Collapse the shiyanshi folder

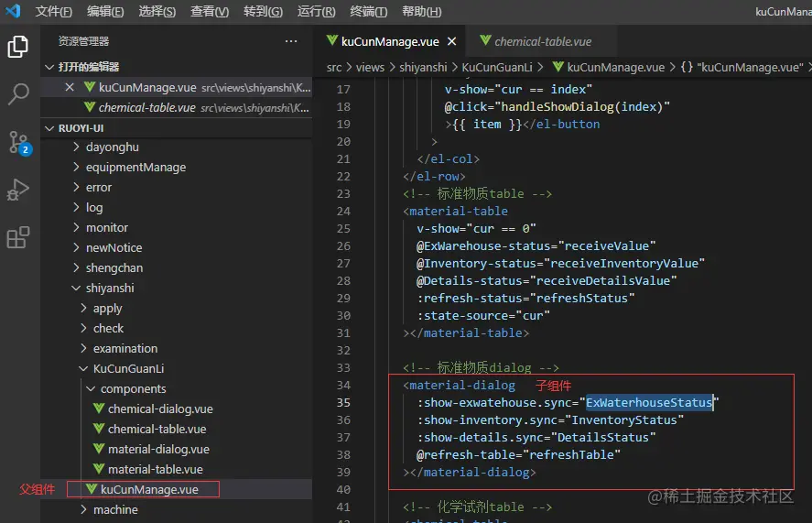[176, 289]
